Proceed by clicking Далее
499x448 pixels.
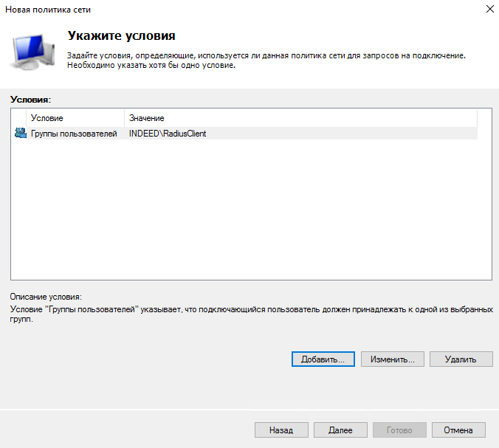[x=340, y=430]
